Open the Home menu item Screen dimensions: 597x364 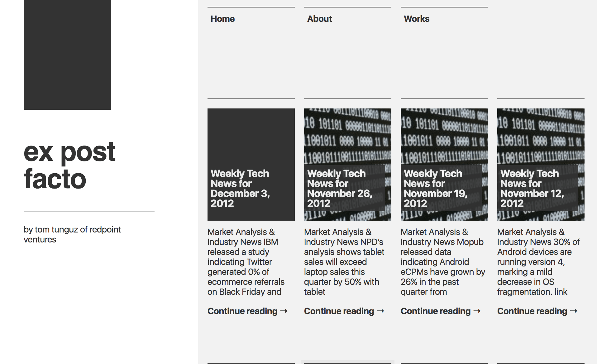[222, 19]
